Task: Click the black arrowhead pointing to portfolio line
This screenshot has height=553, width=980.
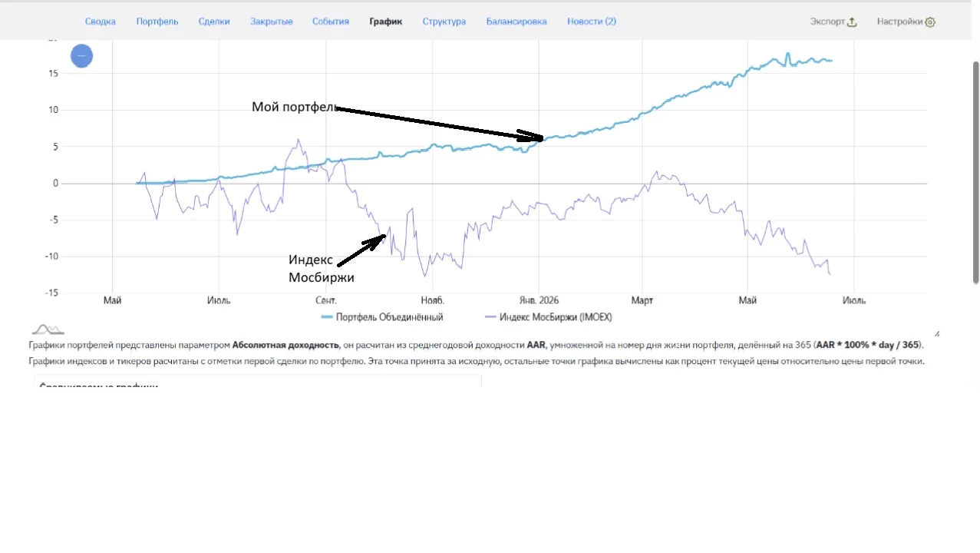Action: [x=531, y=137]
